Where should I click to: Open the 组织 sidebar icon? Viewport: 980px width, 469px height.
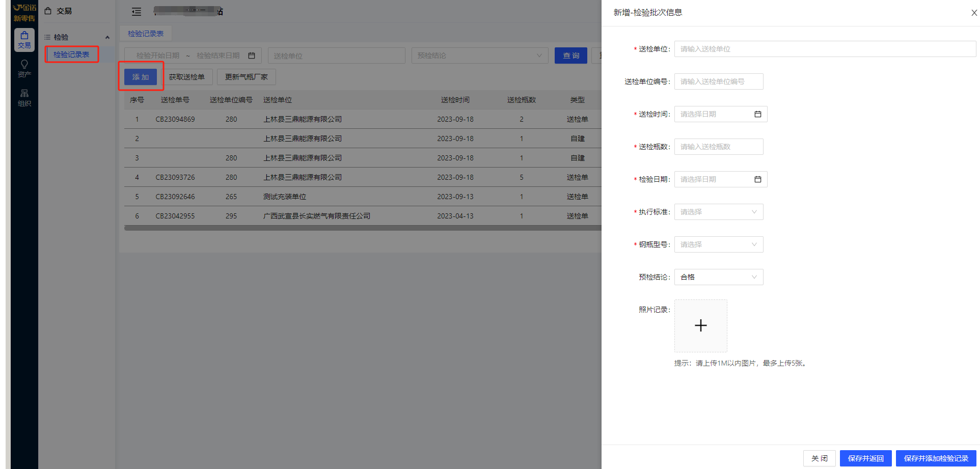[24, 98]
